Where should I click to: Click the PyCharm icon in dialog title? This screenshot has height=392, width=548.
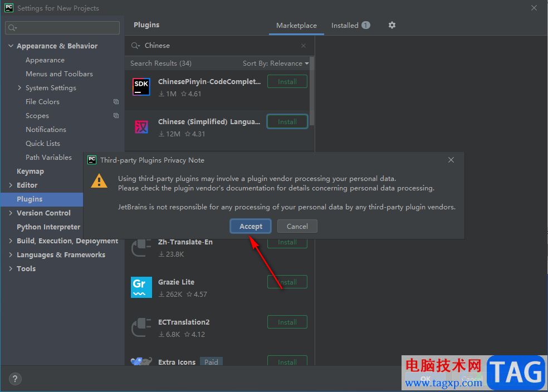pyautogui.click(x=91, y=160)
